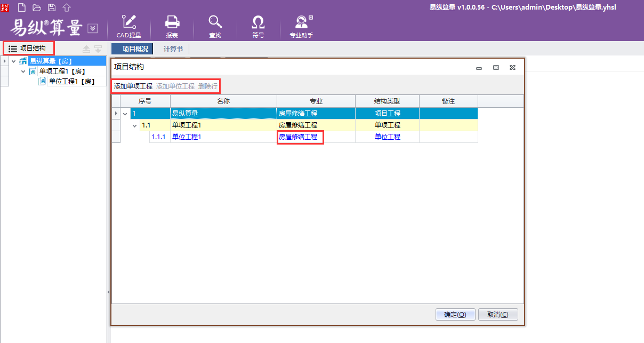644x343 pixels.
Task: Select the 单位工程1 name cell in the table
Action: pos(223,137)
